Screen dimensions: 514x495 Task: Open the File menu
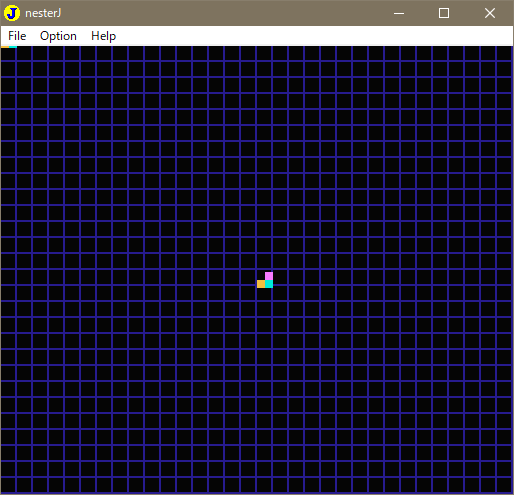click(17, 36)
